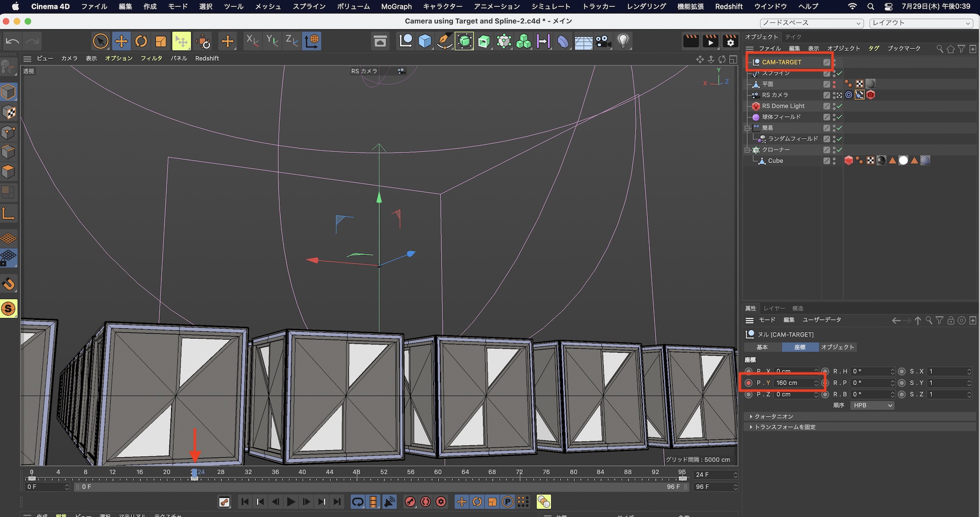Click the Scale tool icon
The image size is (980, 517).
tap(161, 41)
